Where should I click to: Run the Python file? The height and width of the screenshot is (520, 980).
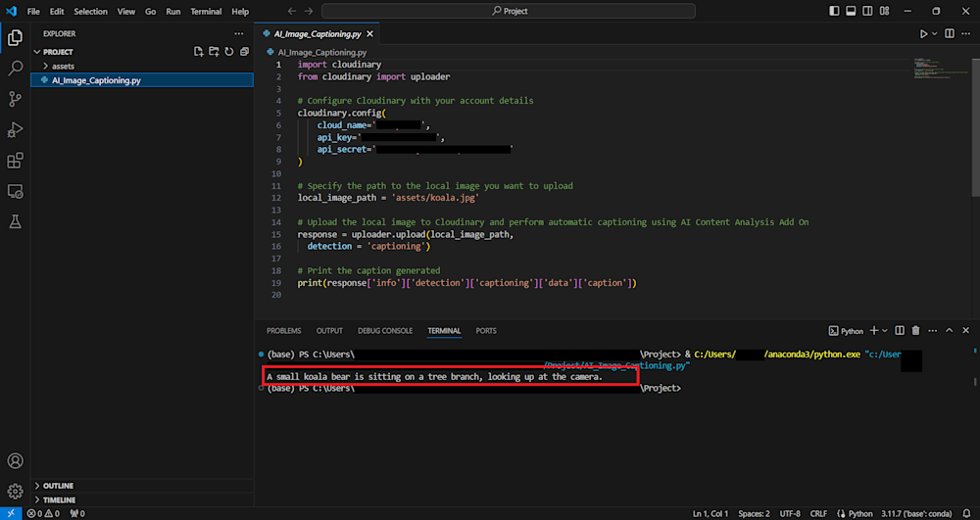point(923,33)
